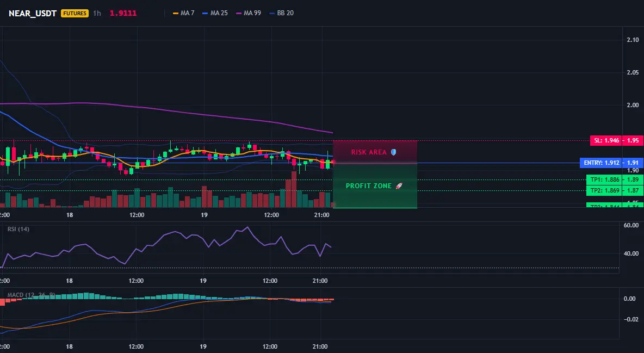The height and width of the screenshot is (353, 644).
Task: Select the 1h timeframe label
Action: [x=97, y=13]
